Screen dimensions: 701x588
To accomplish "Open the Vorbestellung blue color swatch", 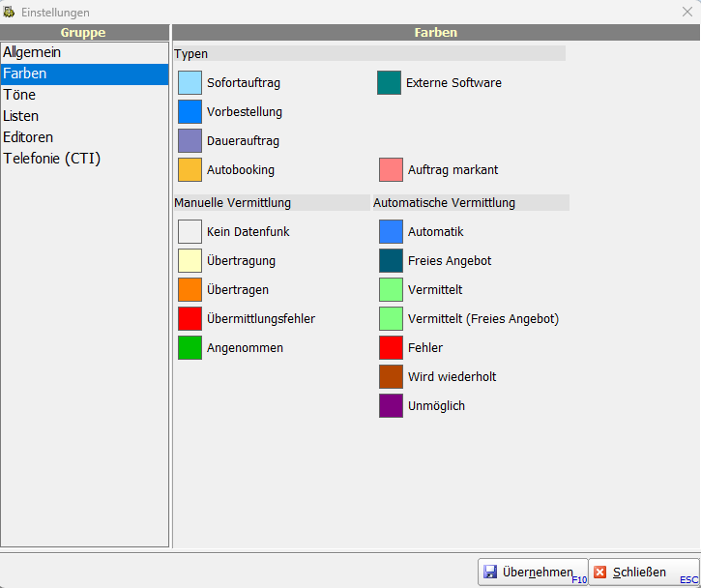I will click(190, 112).
